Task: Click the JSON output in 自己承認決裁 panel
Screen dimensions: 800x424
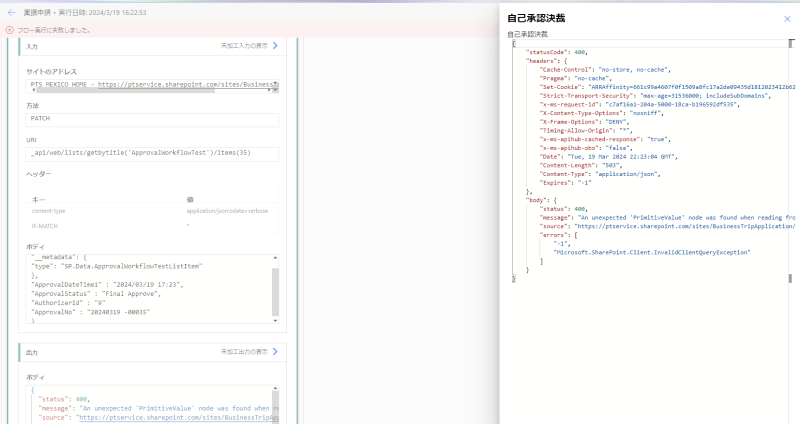Action: tap(650, 160)
